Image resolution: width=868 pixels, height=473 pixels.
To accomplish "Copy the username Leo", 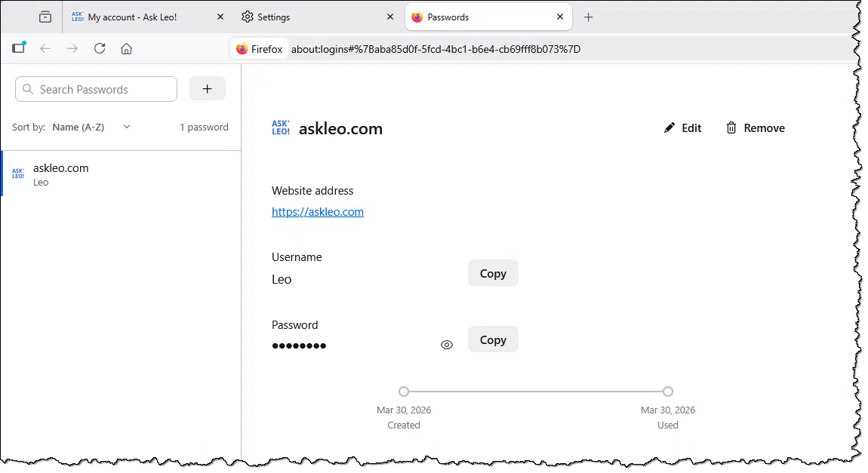I will click(x=493, y=274).
